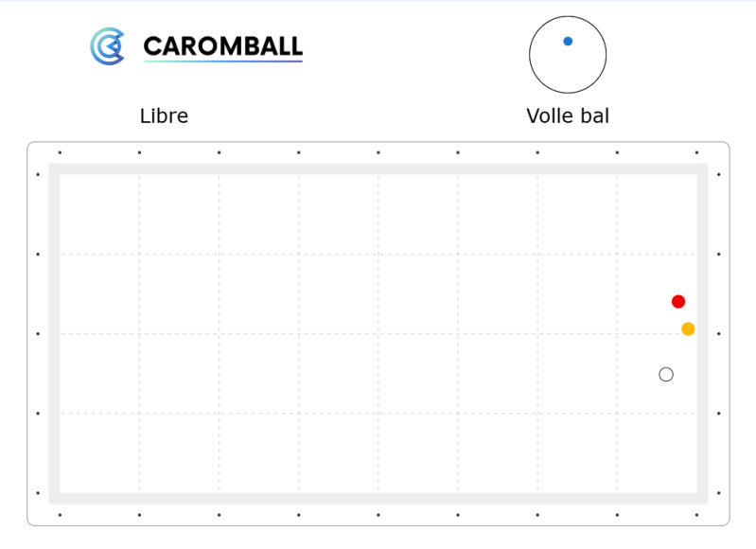756x549 pixels.
Task: Click the leftmost diamond on the top rail
Action: point(60,152)
